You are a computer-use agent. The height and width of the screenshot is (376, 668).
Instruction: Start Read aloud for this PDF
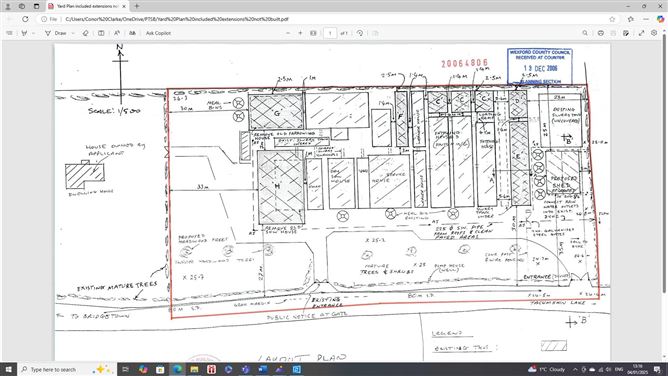click(x=117, y=33)
